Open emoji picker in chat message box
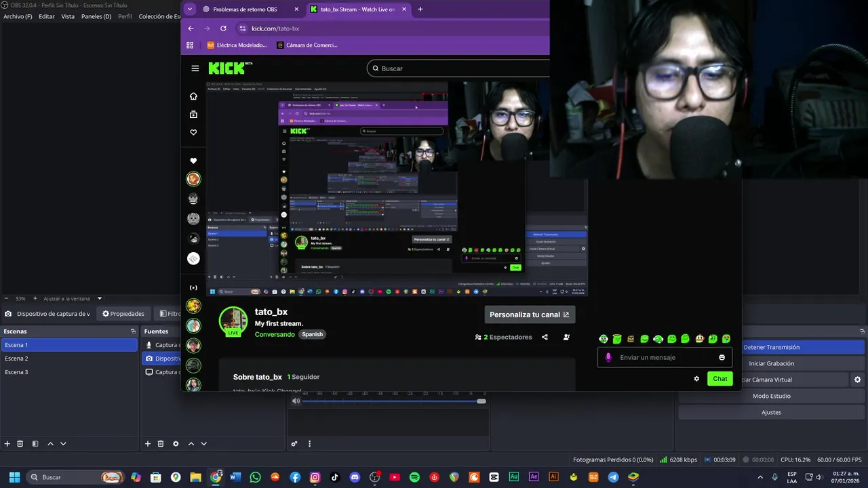 click(x=722, y=357)
